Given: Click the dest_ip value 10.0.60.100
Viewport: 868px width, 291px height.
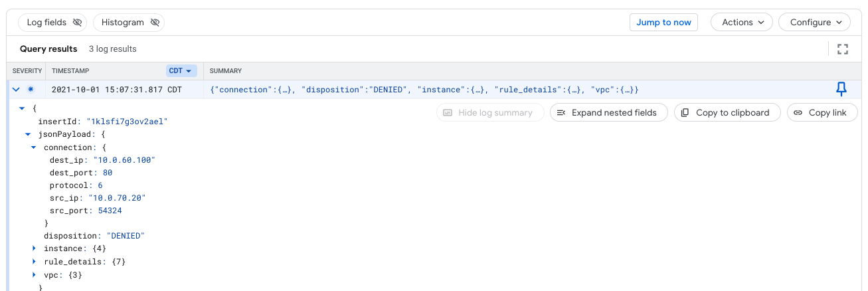Looking at the screenshot, I should click(x=124, y=160).
